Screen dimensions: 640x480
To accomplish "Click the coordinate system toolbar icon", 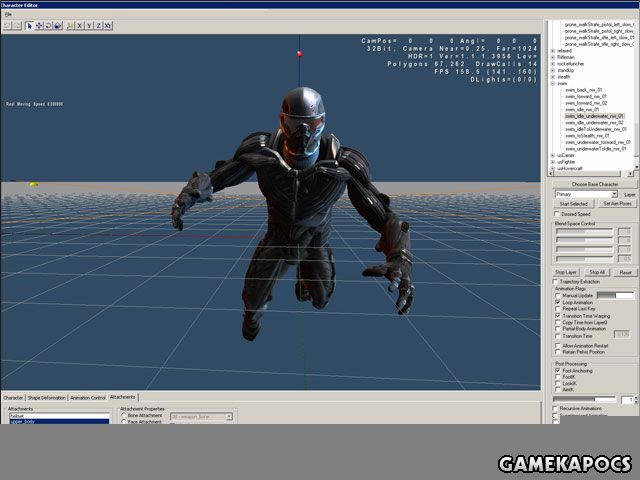I will pos(70,26).
